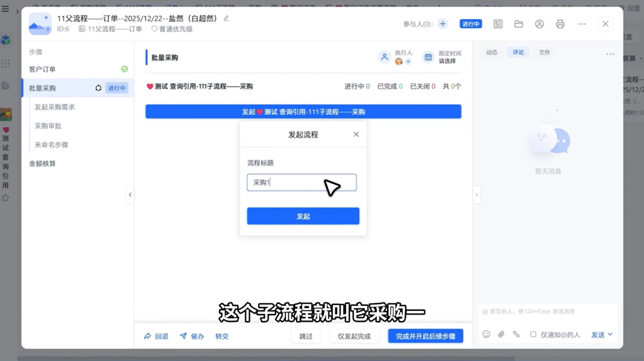The height and width of the screenshot is (361, 644).
Task: Click the 仅发起完成 button
Action: pyautogui.click(x=354, y=336)
